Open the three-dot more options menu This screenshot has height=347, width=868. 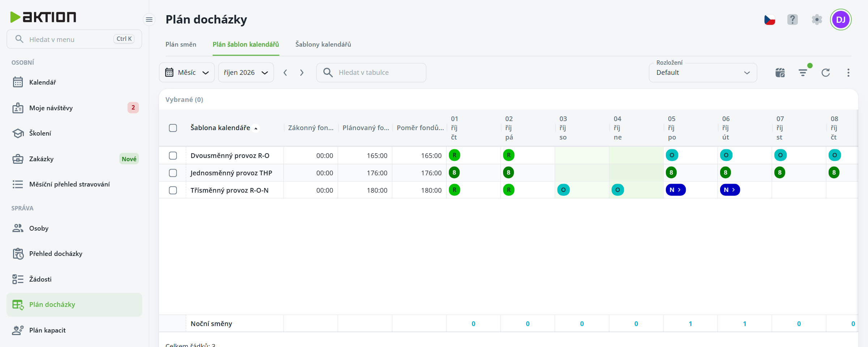(848, 73)
